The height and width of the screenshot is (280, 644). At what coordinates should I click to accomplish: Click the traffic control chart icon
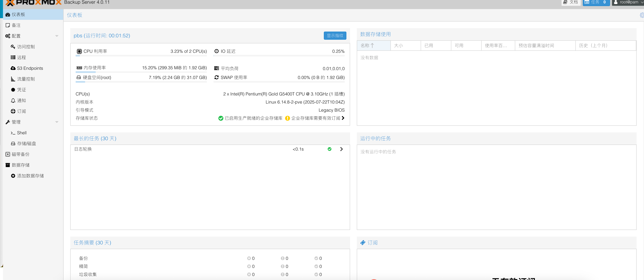coord(13,79)
